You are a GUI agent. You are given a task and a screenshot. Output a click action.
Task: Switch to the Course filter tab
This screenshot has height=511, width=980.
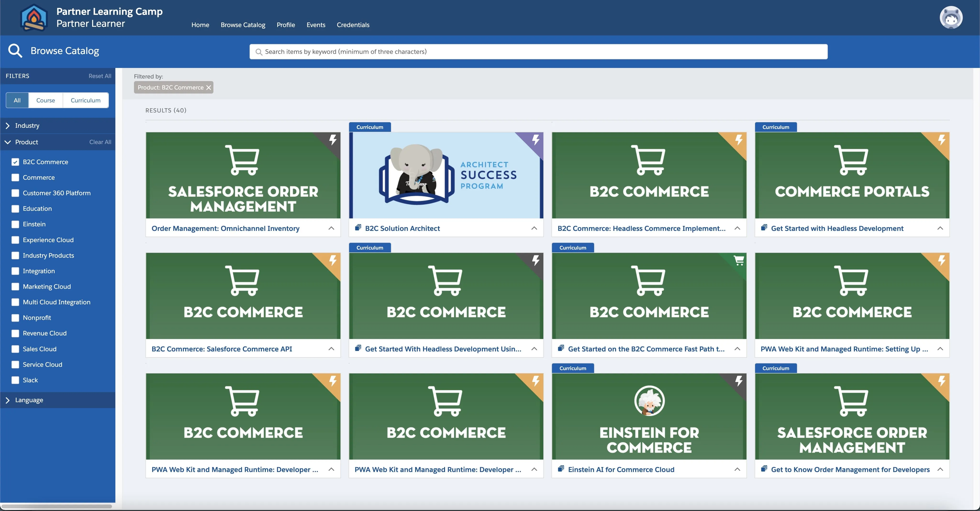46,100
